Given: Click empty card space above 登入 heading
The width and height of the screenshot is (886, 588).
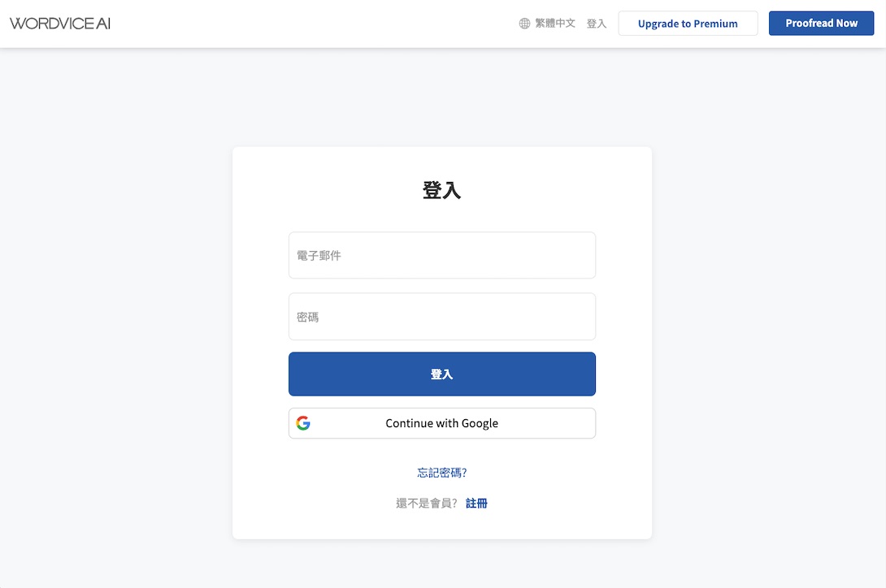Looking at the screenshot, I should (x=442, y=162).
